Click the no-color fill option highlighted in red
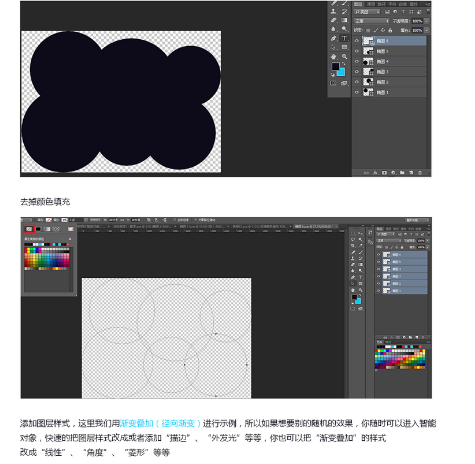 [x=29, y=229]
